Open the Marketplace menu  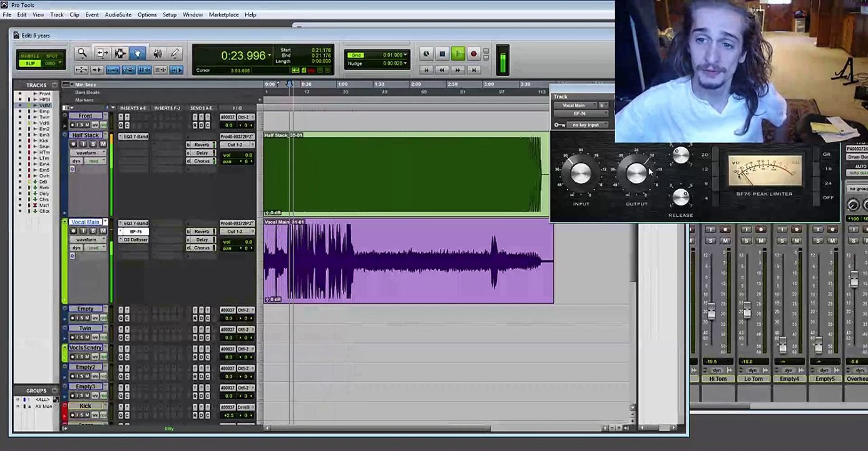coord(223,14)
